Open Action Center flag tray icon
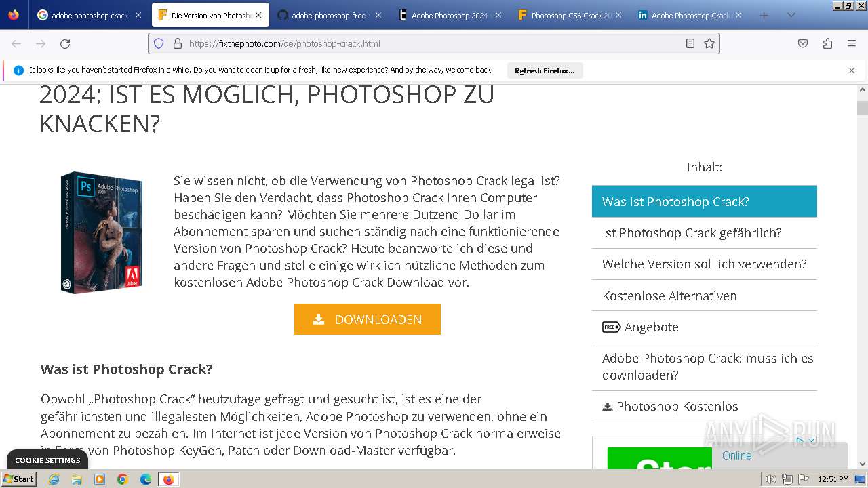868x488 pixels. coord(803,479)
